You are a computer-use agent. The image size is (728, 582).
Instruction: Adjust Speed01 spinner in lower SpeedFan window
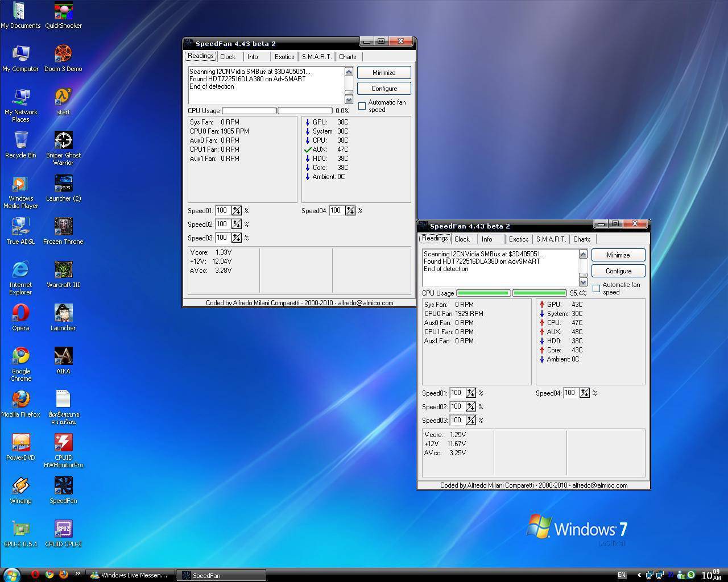[x=471, y=393]
